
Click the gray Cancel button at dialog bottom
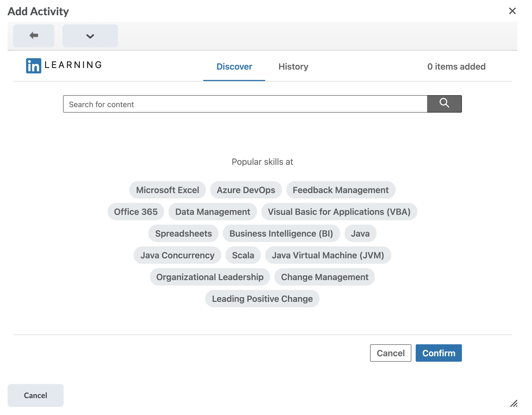tap(36, 395)
